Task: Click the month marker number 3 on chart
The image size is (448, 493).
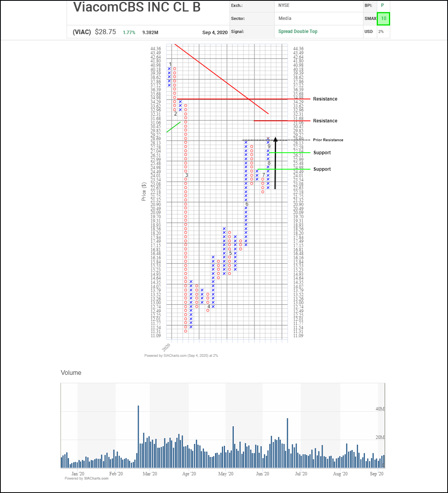Action: [x=187, y=175]
